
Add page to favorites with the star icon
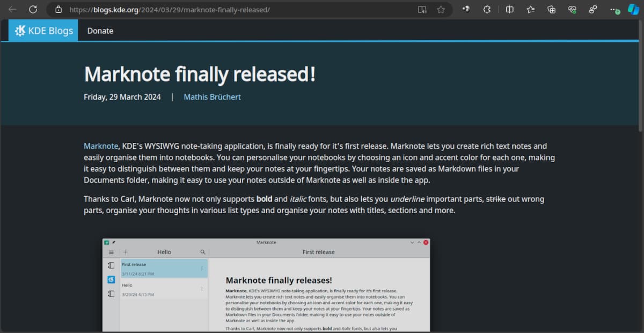[x=441, y=9]
